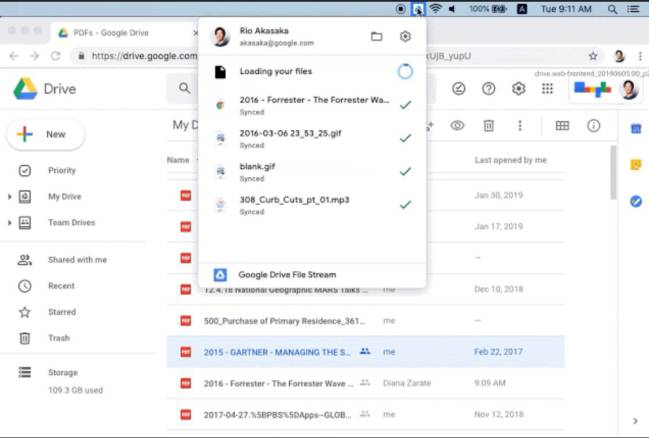Collapse side panel chevron at bottom right
This screenshot has width=649, height=438.
tap(635, 421)
